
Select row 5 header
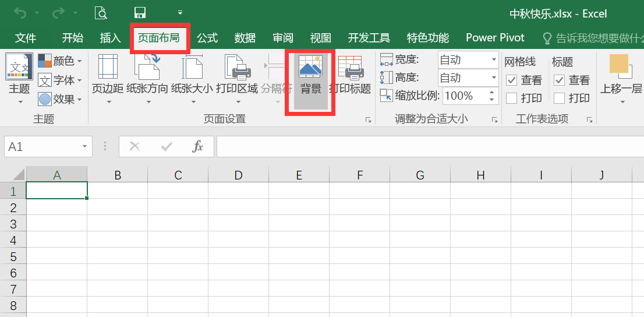[x=13, y=256]
